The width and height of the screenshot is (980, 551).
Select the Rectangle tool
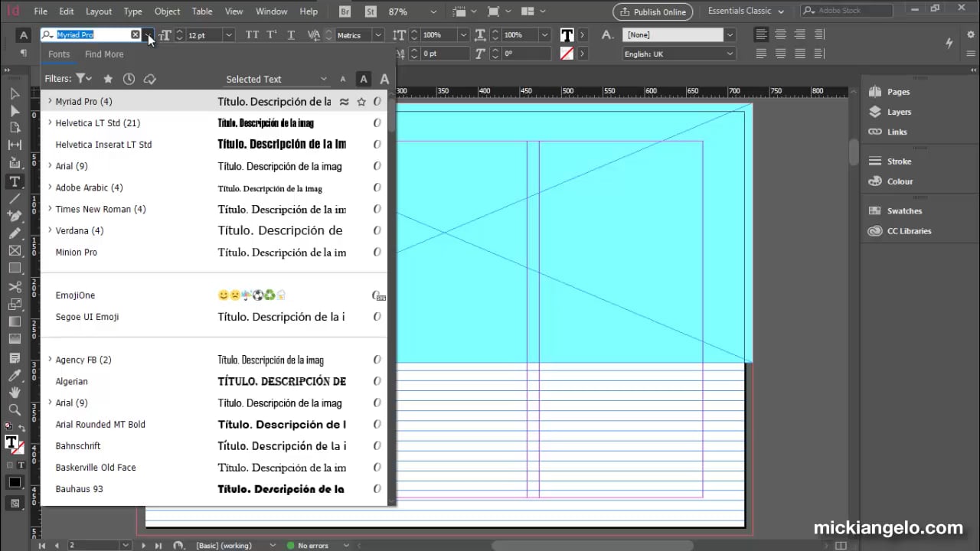point(15,269)
